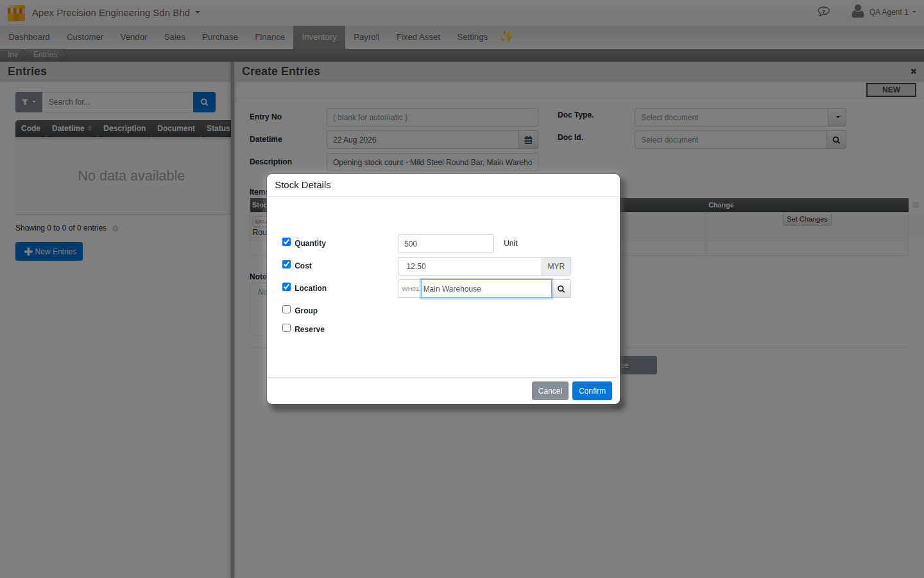Click the Doc Id select document field
Viewport: 924px width, 578px height.
coord(730,140)
